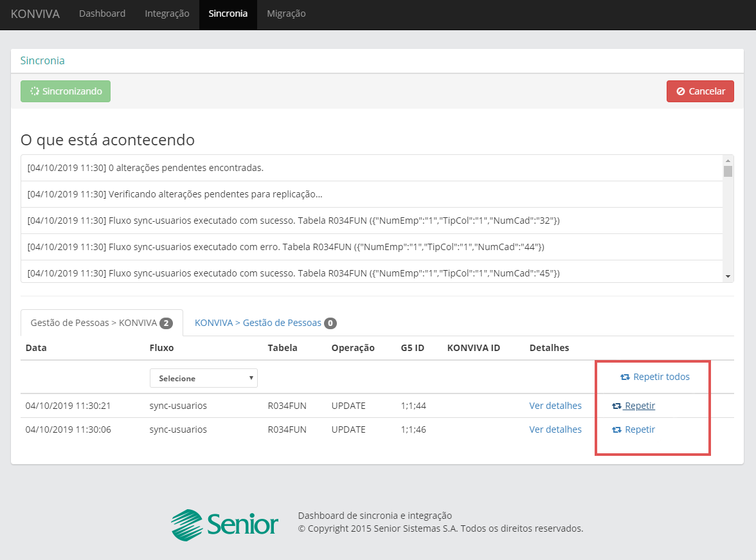The width and height of the screenshot is (756, 560).
Task: Click log entry with NumCad 45 success
Action: 372,271
